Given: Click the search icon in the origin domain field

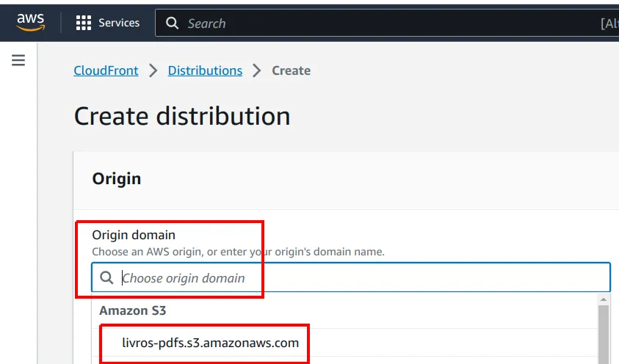Looking at the screenshot, I should (x=106, y=277).
